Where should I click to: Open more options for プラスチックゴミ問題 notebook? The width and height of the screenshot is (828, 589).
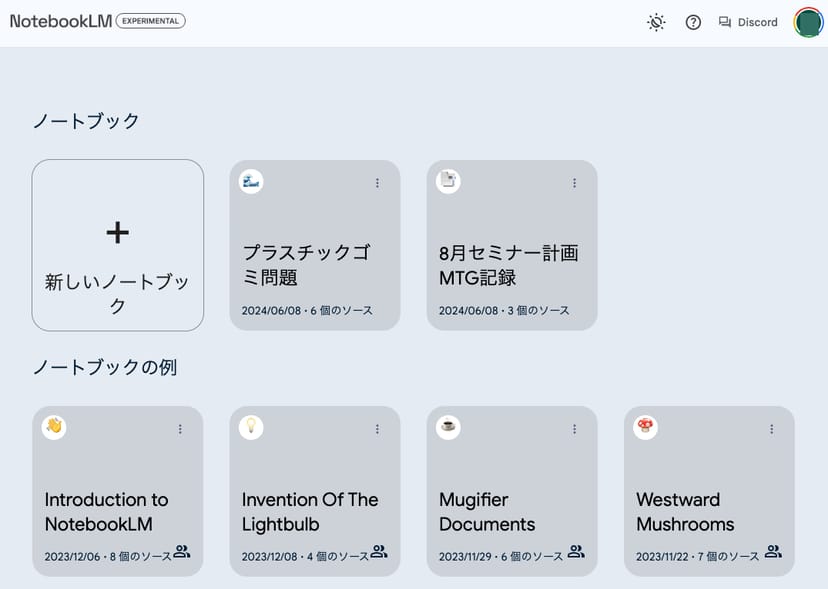pyautogui.click(x=377, y=183)
